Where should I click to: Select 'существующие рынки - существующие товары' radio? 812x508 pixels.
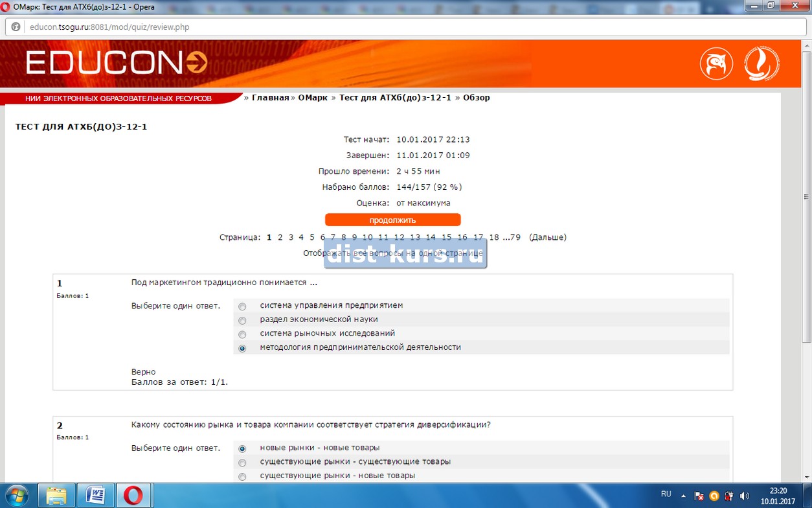coord(242,463)
